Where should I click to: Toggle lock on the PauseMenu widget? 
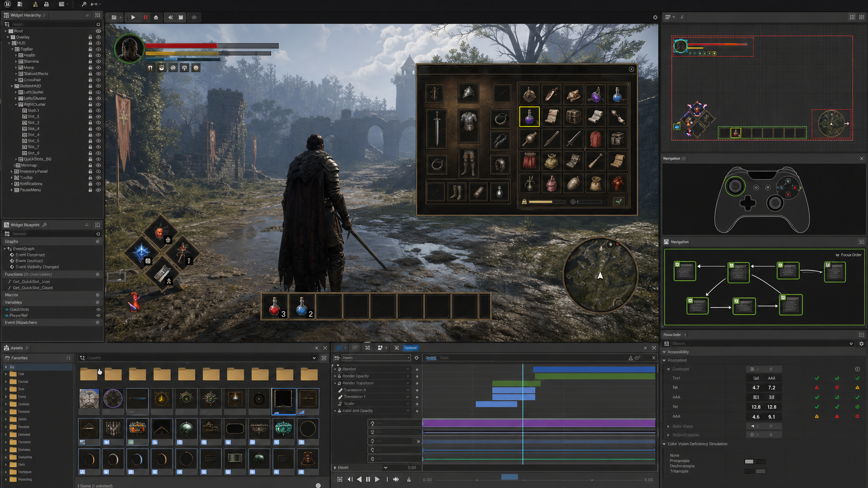pyautogui.click(x=90, y=190)
